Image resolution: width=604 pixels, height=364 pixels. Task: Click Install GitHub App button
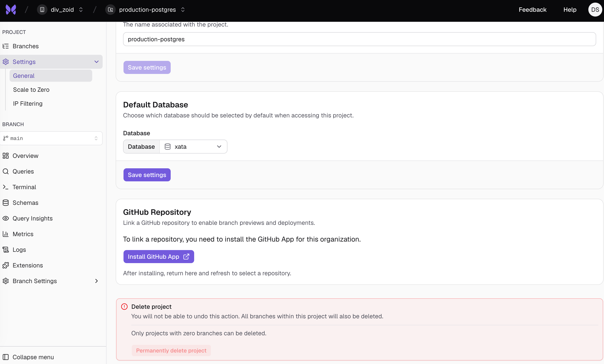point(159,257)
